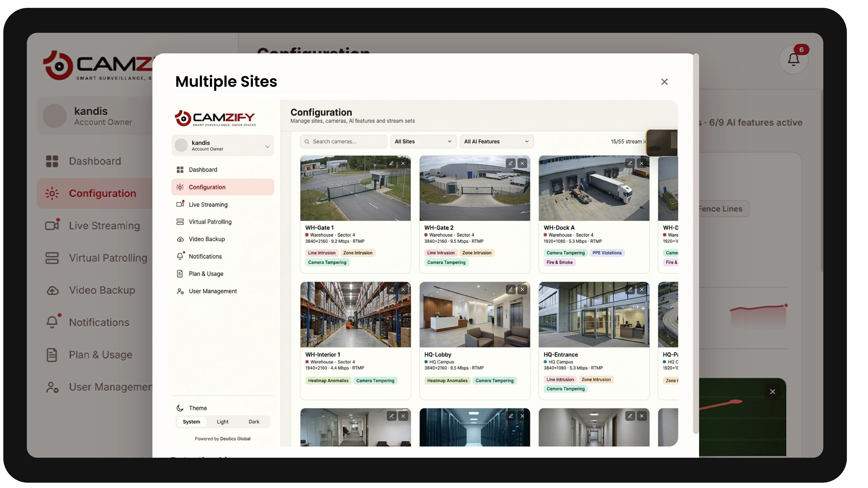Edit the HQ-Entrance camera
This screenshot has height=488, width=868.
pyautogui.click(x=630, y=290)
